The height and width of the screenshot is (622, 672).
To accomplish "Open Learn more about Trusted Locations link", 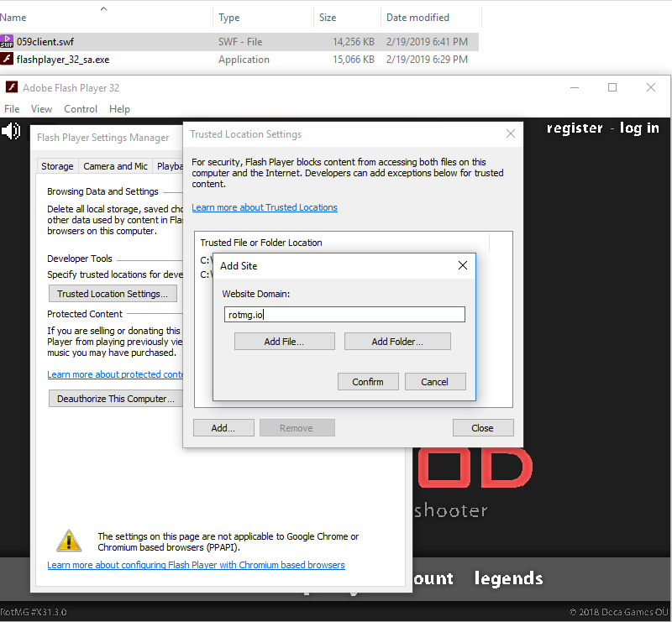I will click(265, 207).
